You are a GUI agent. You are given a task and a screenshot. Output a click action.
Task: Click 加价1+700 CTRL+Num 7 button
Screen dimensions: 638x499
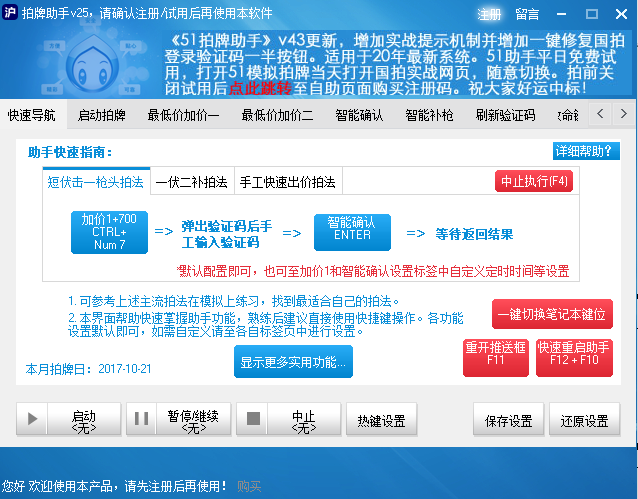click(109, 232)
